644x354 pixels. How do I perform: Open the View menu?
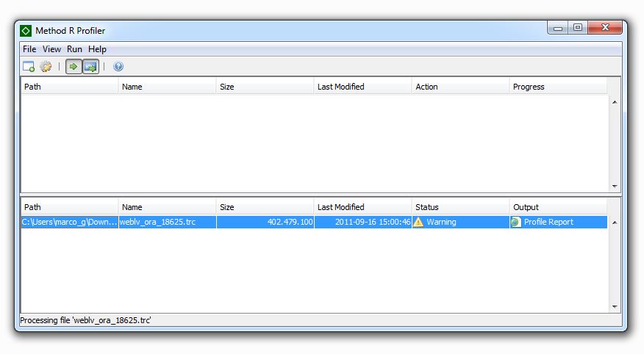point(51,49)
